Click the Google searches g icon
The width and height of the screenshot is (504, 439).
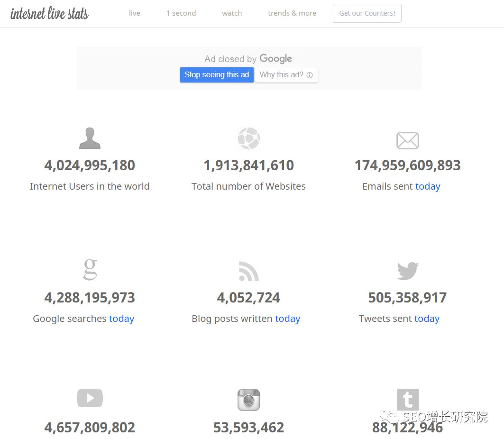coord(90,269)
